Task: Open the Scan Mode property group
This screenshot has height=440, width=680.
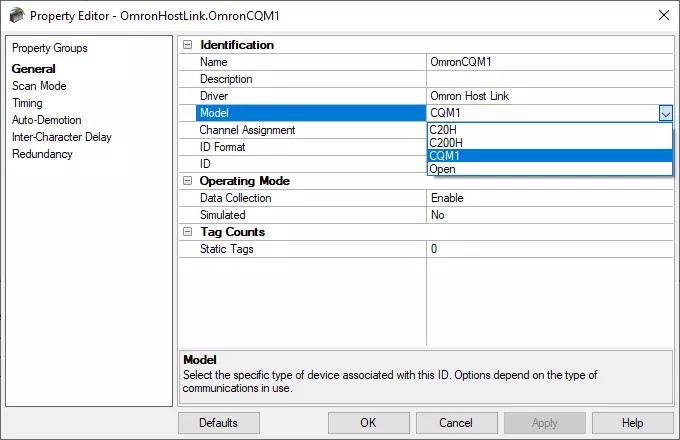Action: coord(39,86)
